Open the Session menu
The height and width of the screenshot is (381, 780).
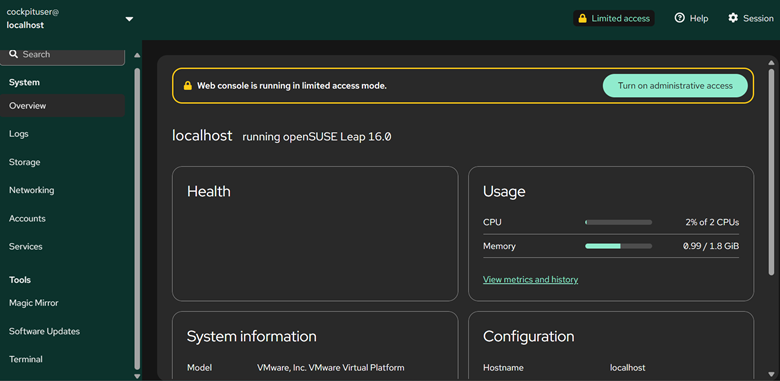(x=751, y=18)
